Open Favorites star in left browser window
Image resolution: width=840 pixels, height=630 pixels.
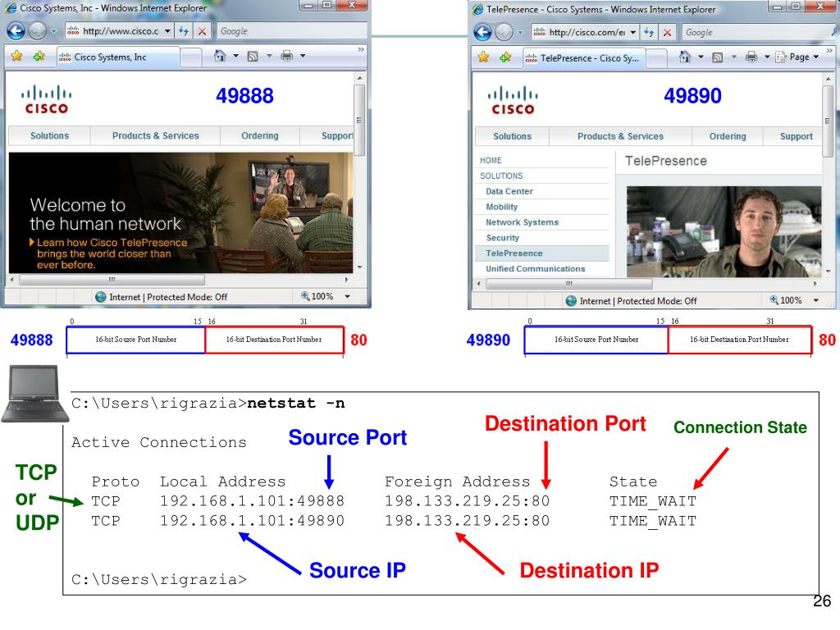click(16, 56)
